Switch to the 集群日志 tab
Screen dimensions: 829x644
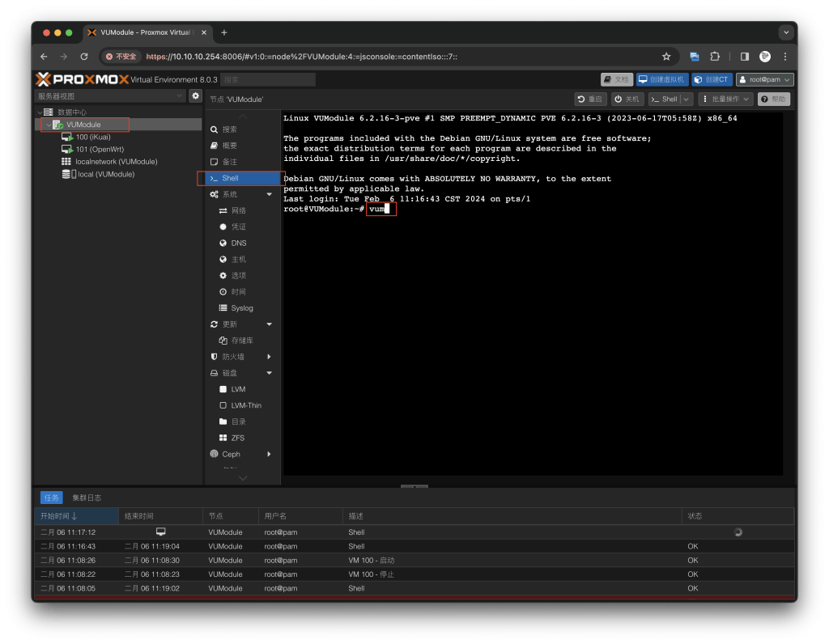87,498
